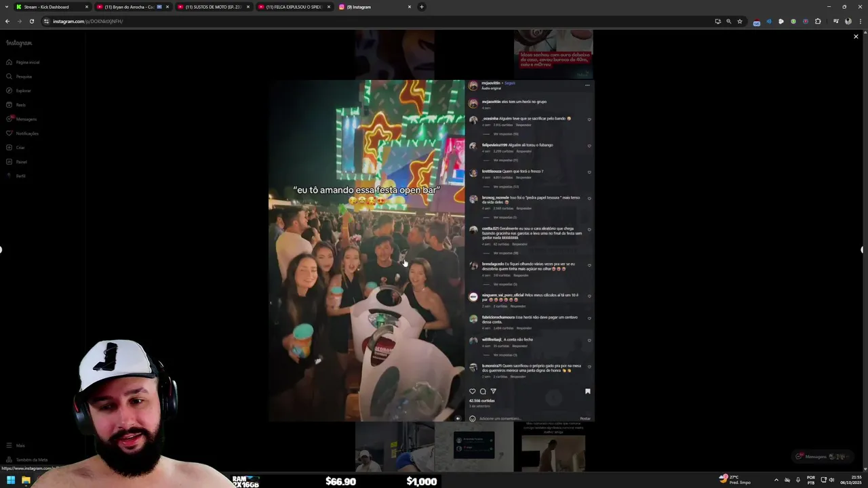Open the Chrome profile avatar
Screen dimensions: 868x488
848,21
